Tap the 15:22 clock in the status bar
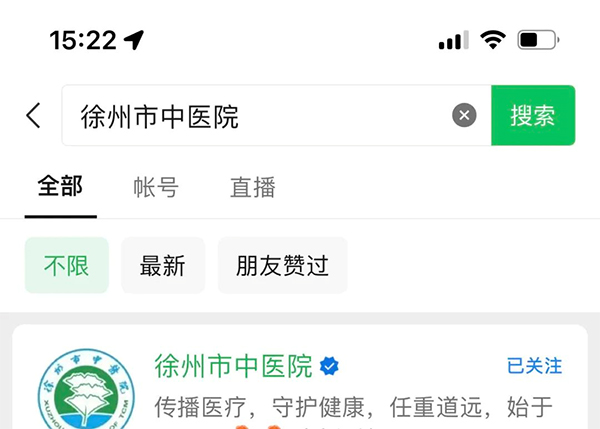 point(83,40)
